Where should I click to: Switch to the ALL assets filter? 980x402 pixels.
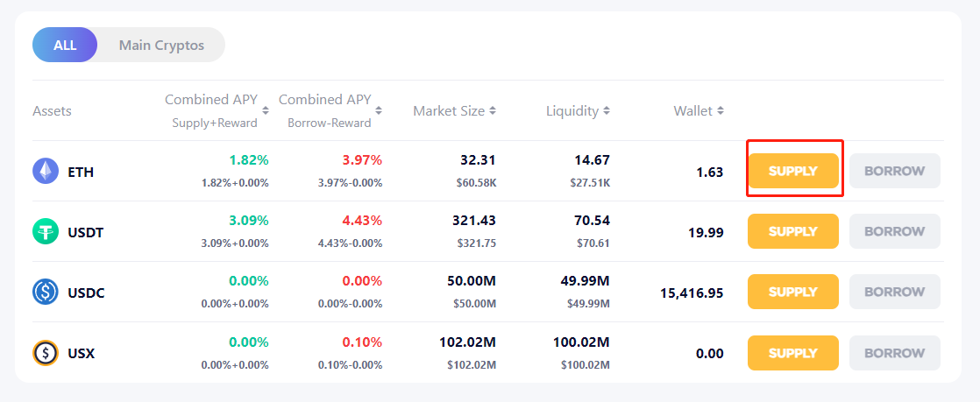pyautogui.click(x=65, y=45)
